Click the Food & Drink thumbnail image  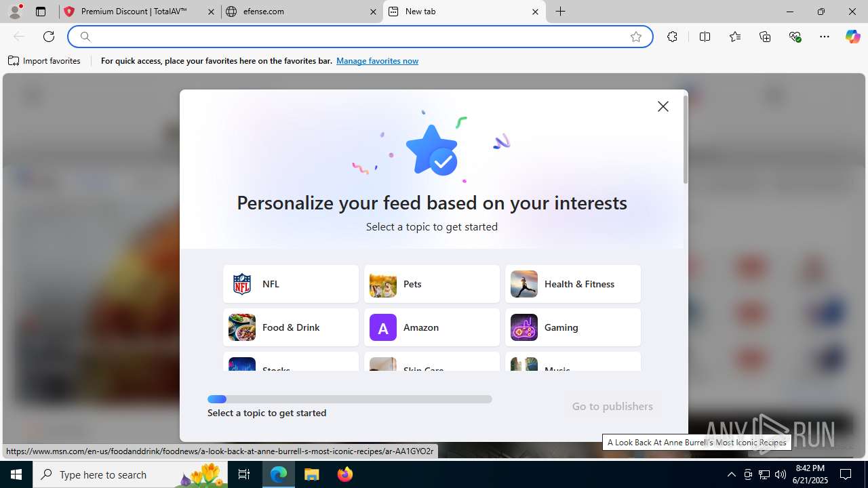[242, 327]
